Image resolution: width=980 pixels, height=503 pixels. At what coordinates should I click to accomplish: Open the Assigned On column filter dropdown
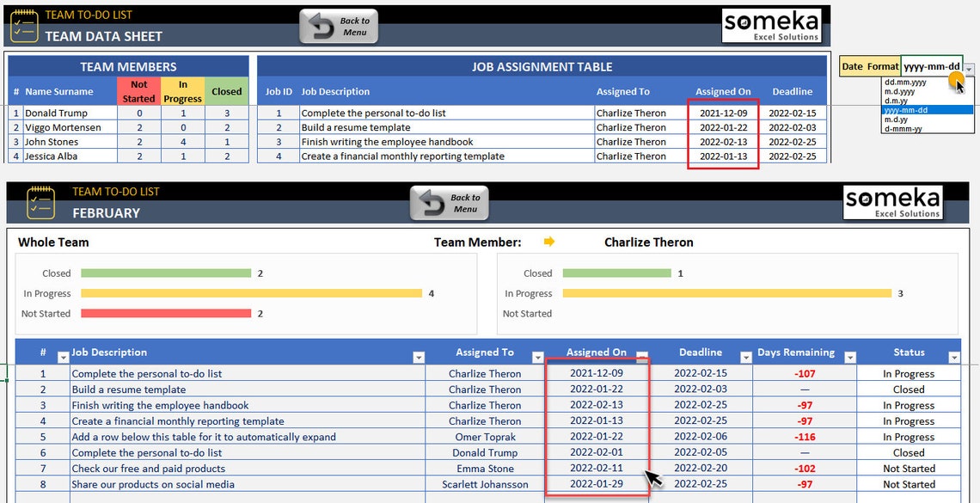[640, 356]
